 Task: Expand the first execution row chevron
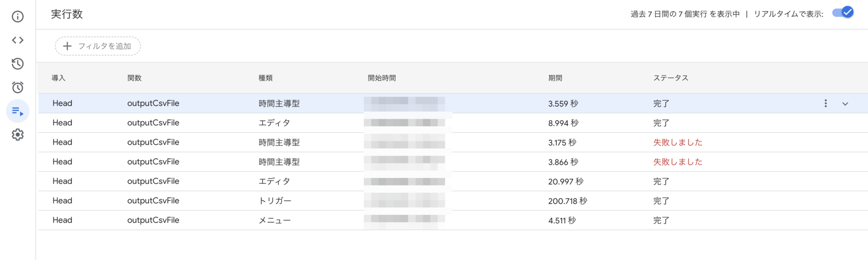click(x=845, y=104)
